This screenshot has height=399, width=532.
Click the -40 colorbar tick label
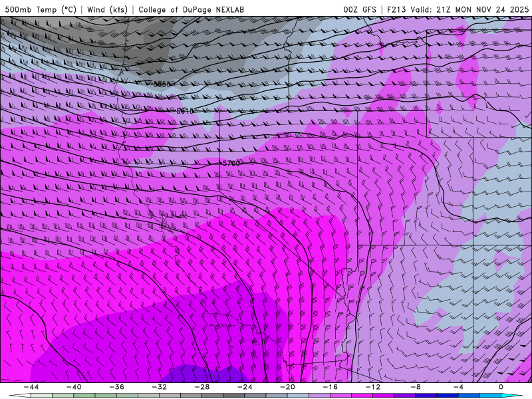74,387
